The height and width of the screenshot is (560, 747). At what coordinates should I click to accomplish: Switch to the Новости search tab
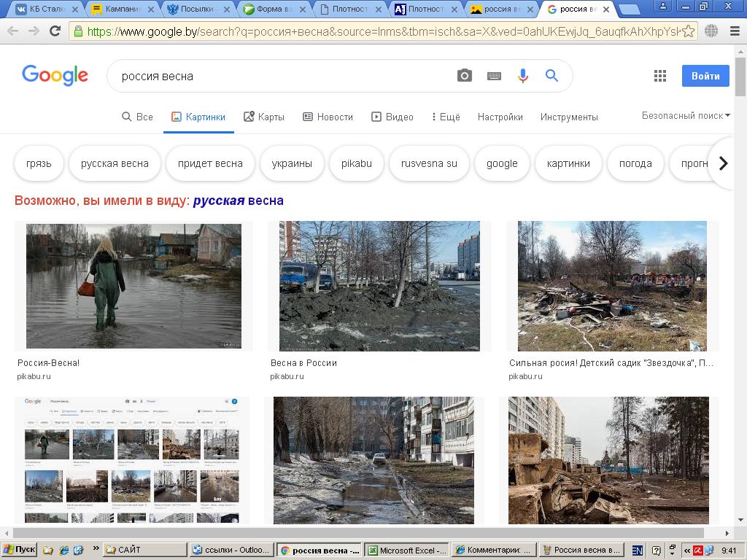point(328,117)
